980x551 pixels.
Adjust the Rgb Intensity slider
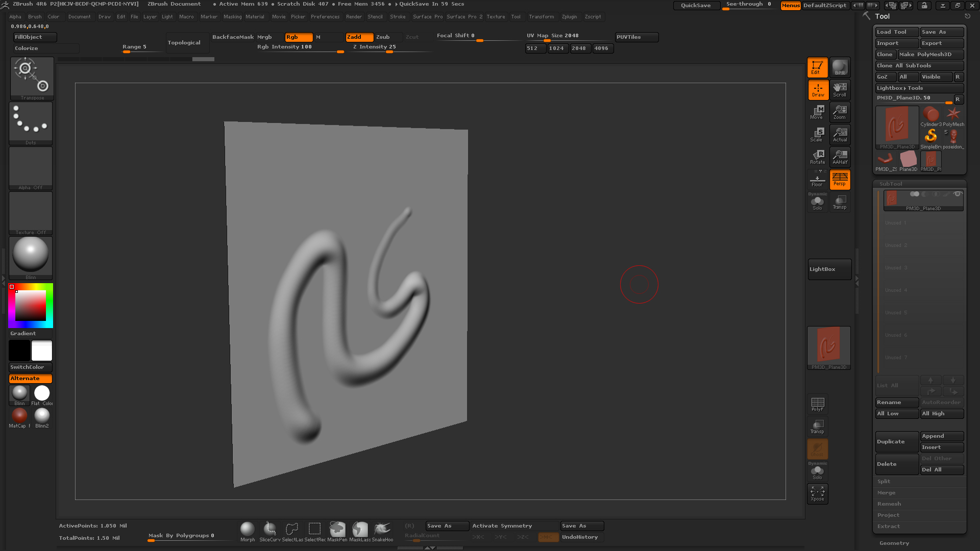click(300, 47)
